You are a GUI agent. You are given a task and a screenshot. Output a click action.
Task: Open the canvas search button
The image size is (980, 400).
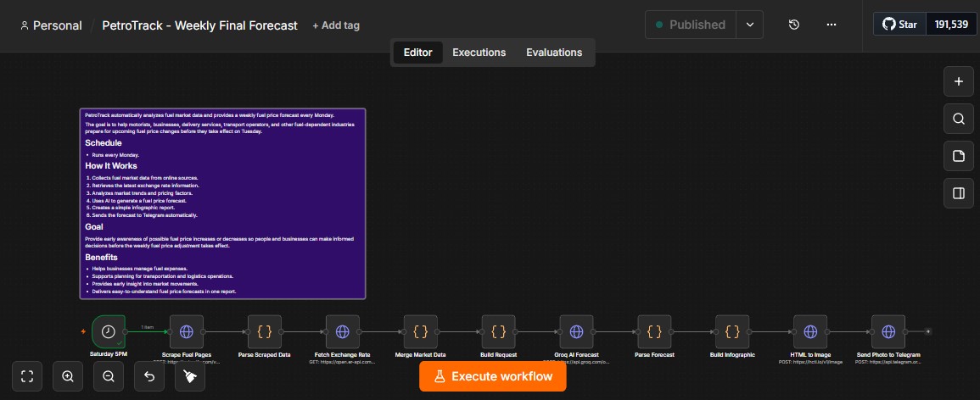tap(958, 119)
